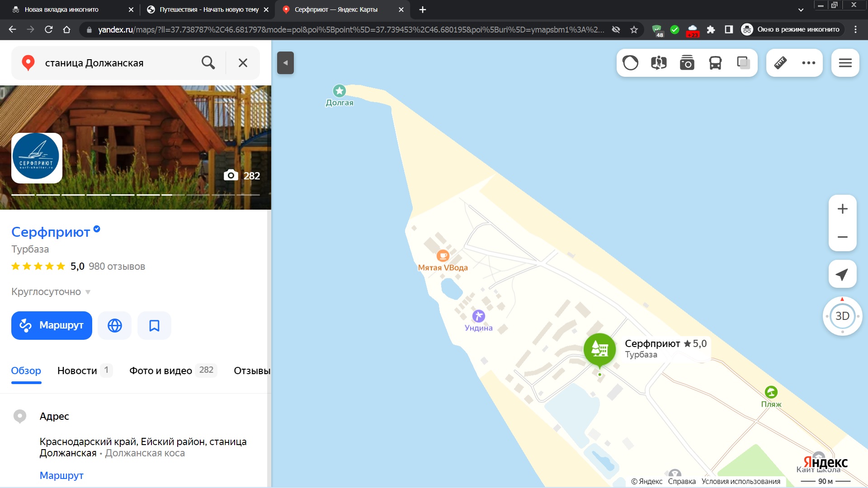Reload the page
The image size is (868, 488).
click(x=48, y=29)
